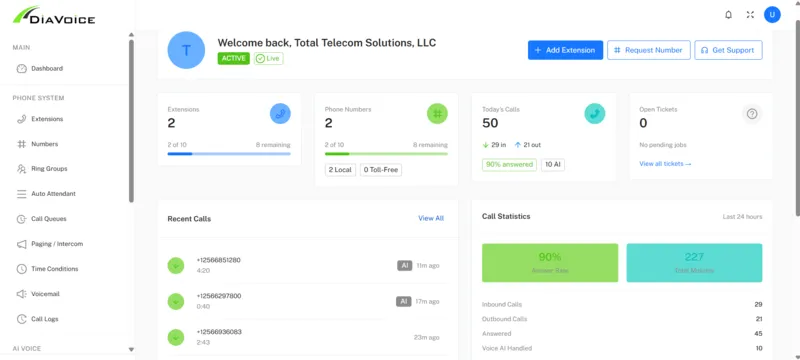Click the Ring Groups people icon
This screenshot has height=360, width=800.
(21, 169)
